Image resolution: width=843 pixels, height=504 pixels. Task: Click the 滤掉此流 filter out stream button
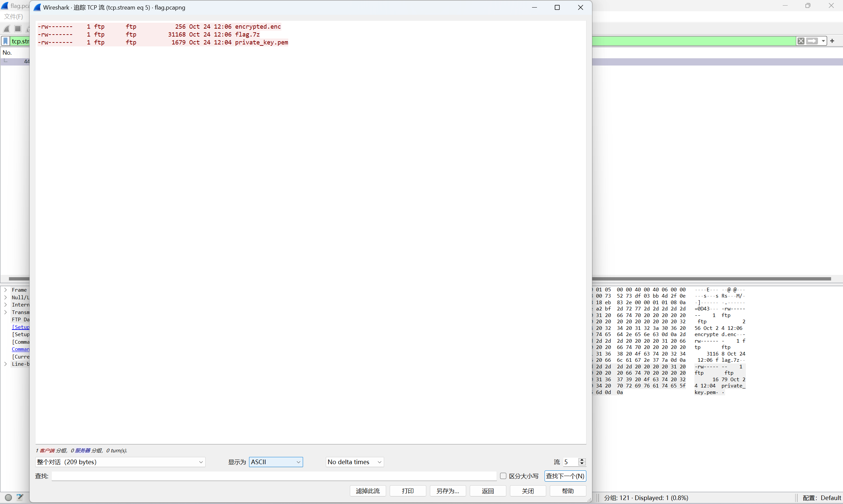pyautogui.click(x=368, y=491)
